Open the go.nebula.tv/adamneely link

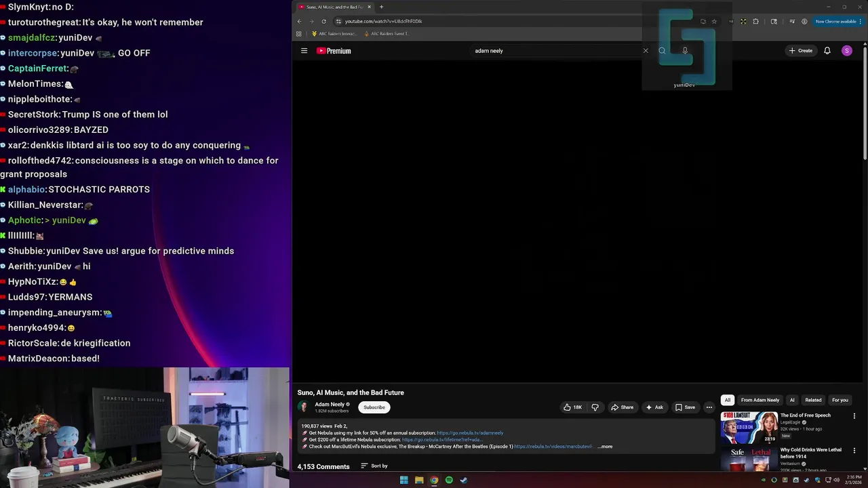click(470, 433)
